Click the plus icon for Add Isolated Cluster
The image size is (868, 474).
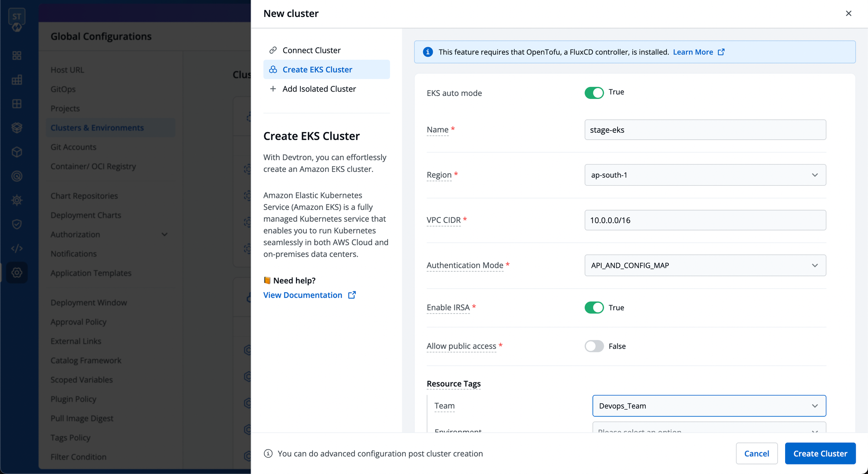pyautogui.click(x=273, y=89)
